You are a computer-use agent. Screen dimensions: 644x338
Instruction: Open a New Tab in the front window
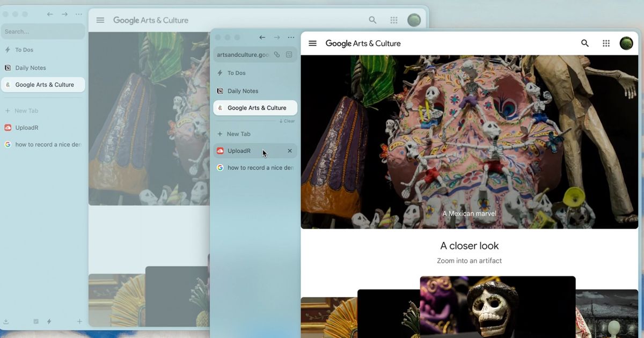pos(255,134)
